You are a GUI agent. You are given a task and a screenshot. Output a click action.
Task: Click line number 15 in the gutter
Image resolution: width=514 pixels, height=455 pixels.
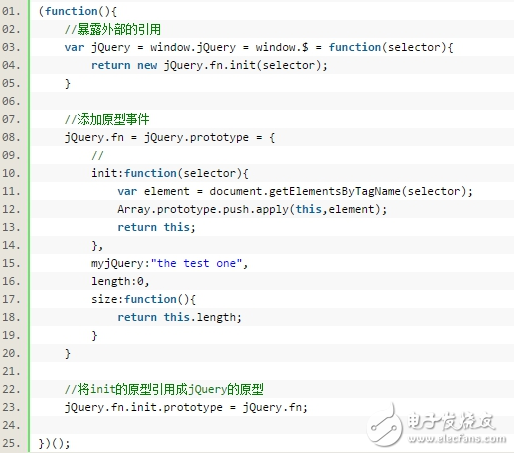11,263
